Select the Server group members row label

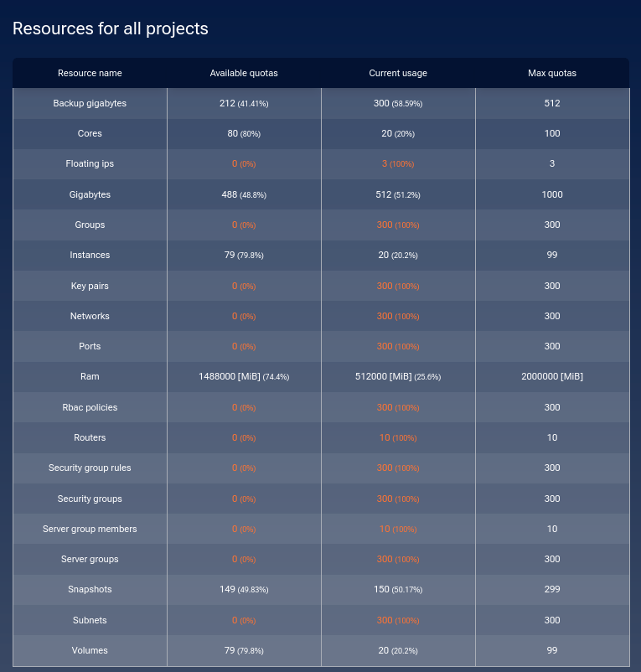pyautogui.click(x=90, y=529)
